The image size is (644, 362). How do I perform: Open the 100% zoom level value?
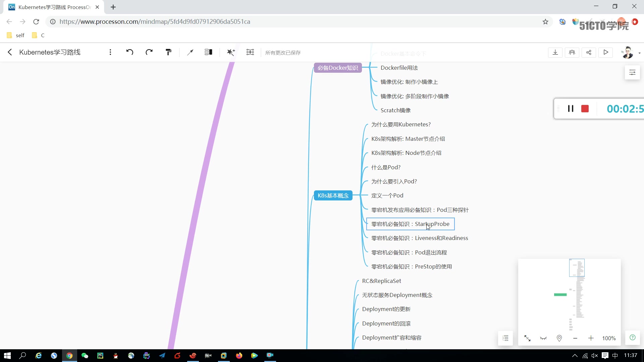click(x=609, y=338)
